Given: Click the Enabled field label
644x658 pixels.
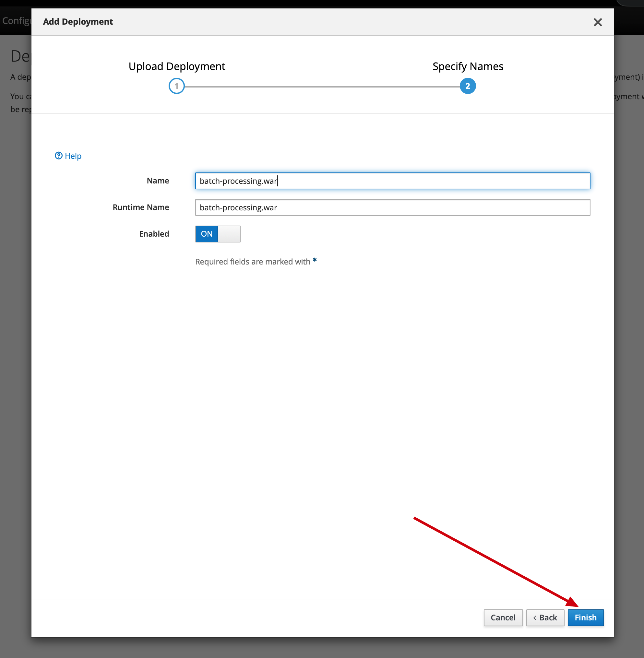Looking at the screenshot, I should [x=154, y=234].
